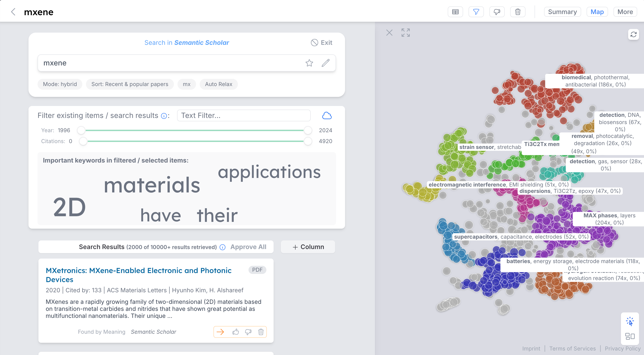Click the Year minimum slider handle
The height and width of the screenshot is (355, 644).
(81, 130)
